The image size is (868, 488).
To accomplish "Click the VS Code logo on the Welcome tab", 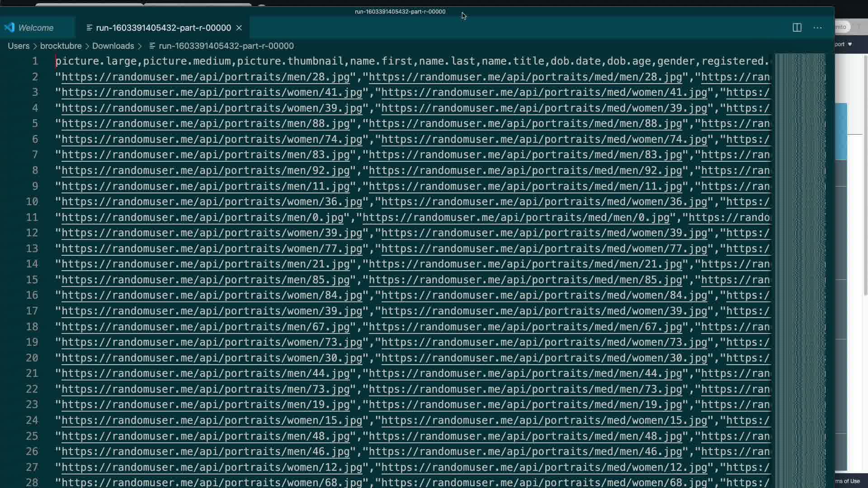I will click(9, 28).
